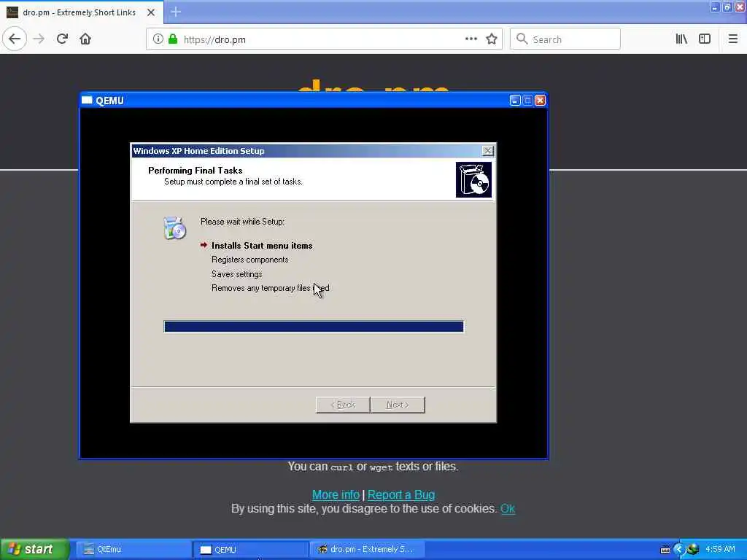The height and width of the screenshot is (560, 747).
Task: Click the setup computer disc icon
Action: [x=174, y=228]
